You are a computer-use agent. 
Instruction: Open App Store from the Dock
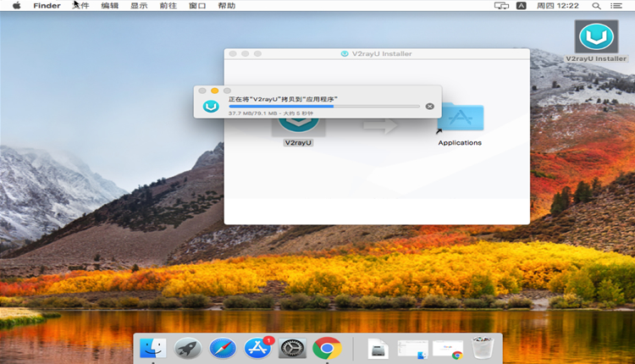257,348
